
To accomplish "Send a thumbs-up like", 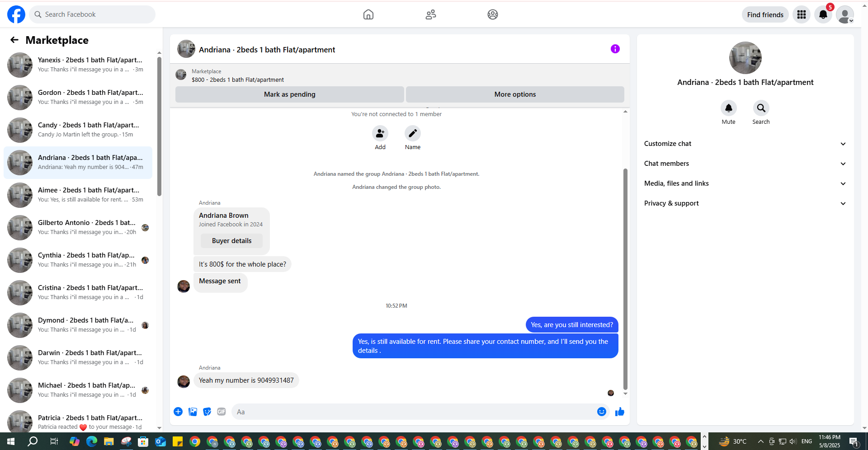I will pyautogui.click(x=620, y=412).
